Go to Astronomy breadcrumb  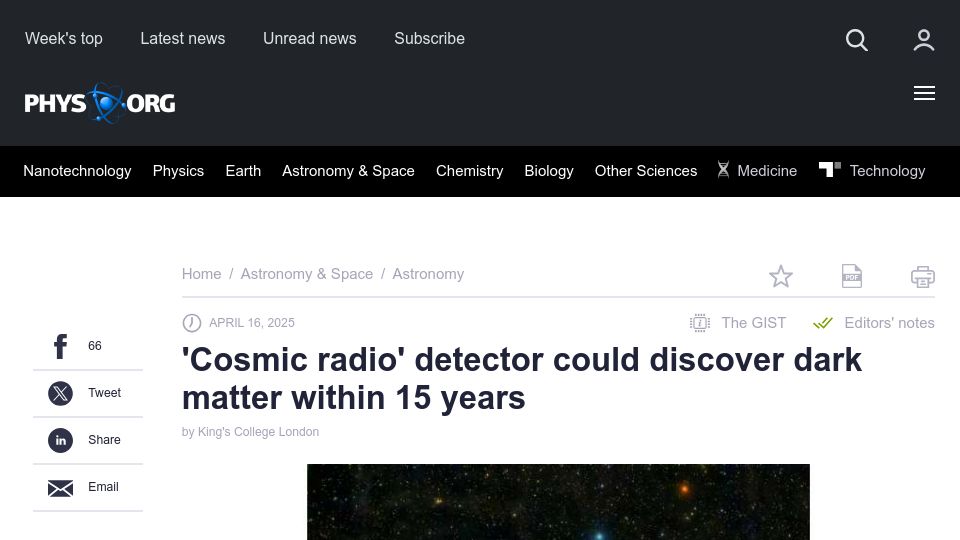click(x=428, y=274)
